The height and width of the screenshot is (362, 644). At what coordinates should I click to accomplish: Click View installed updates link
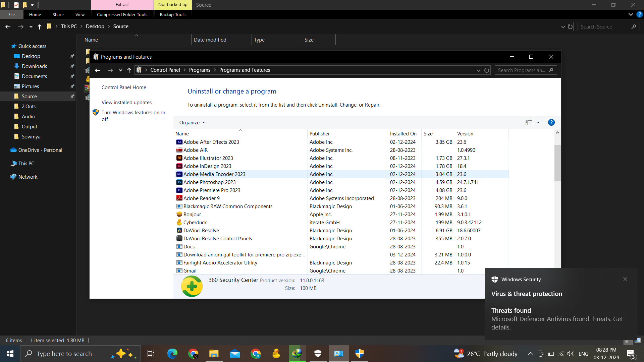click(126, 103)
